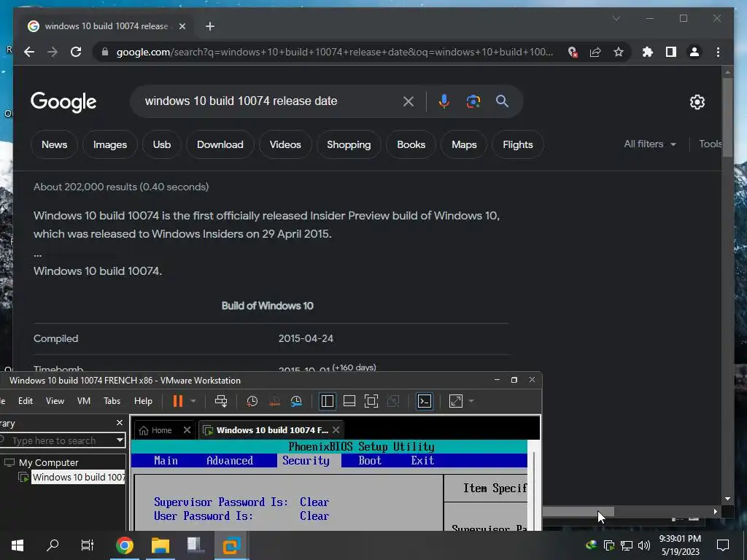Image resolution: width=747 pixels, height=560 pixels.
Task: Click the volume icon in system tray
Action: pyautogui.click(x=643, y=545)
